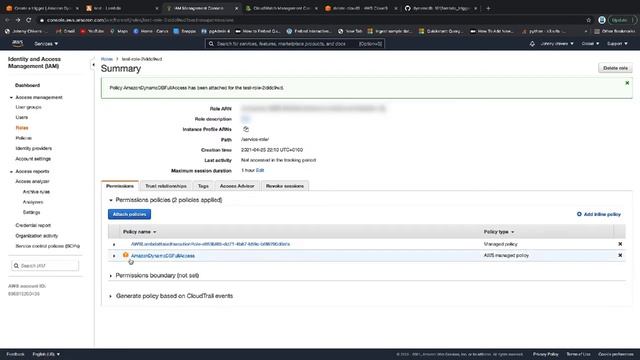The image size is (640, 360).
Task: Click the Home breadcrumb link
Action: click(x=107, y=59)
